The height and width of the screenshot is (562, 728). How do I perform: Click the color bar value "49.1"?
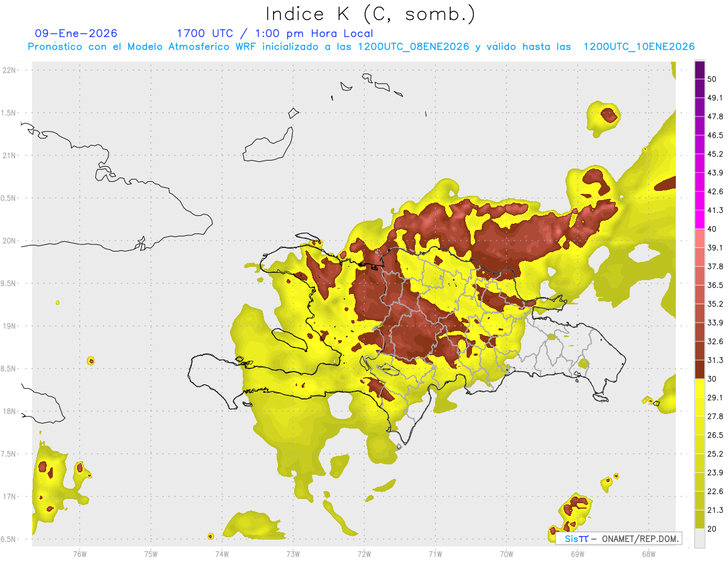715,98
